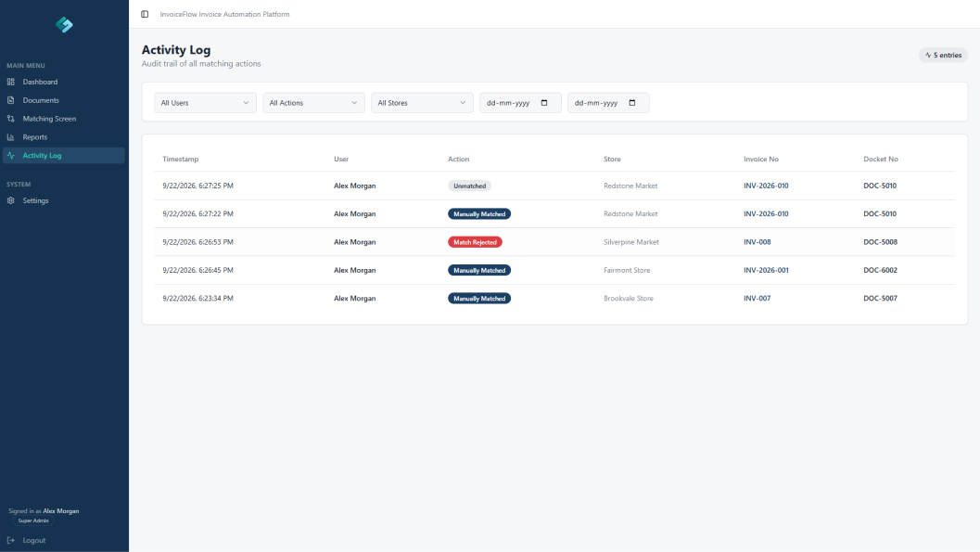Image resolution: width=980 pixels, height=552 pixels.
Task: Click Manually Matched badge for Fairmont Store
Action: tap(479, 270)
